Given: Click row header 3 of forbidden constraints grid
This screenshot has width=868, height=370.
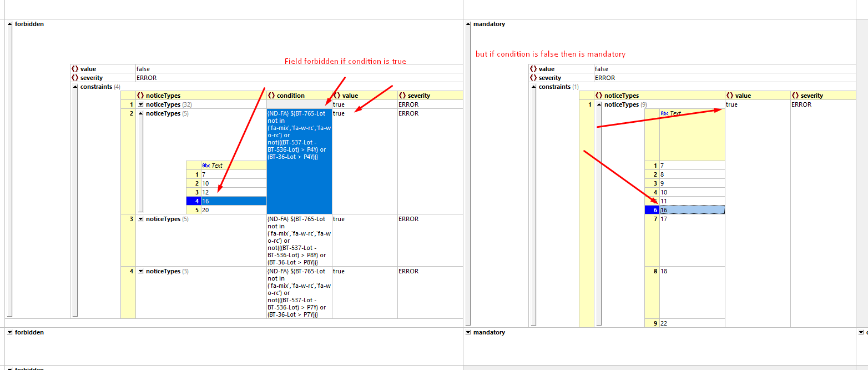Looking at the screenshot, I should pos(128,240).
